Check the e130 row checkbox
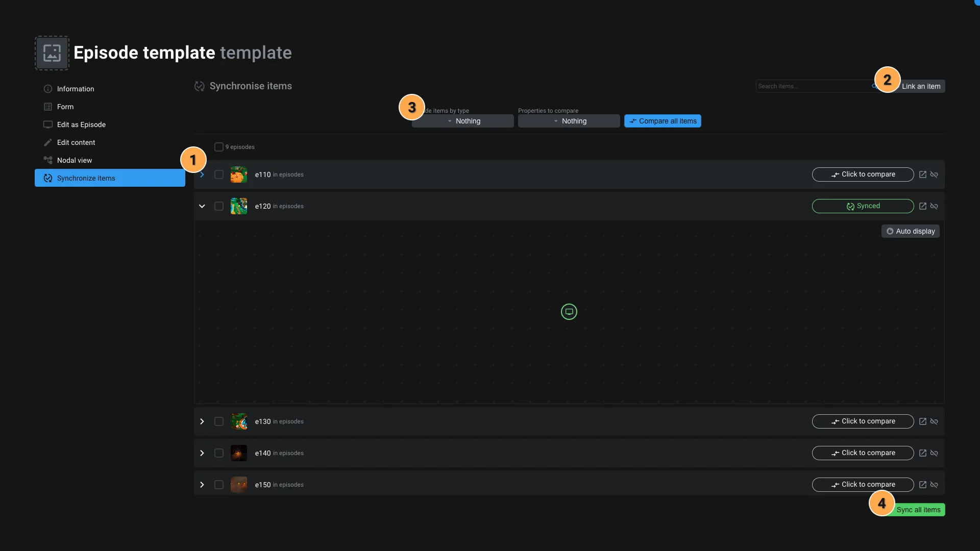 point(219,421)
